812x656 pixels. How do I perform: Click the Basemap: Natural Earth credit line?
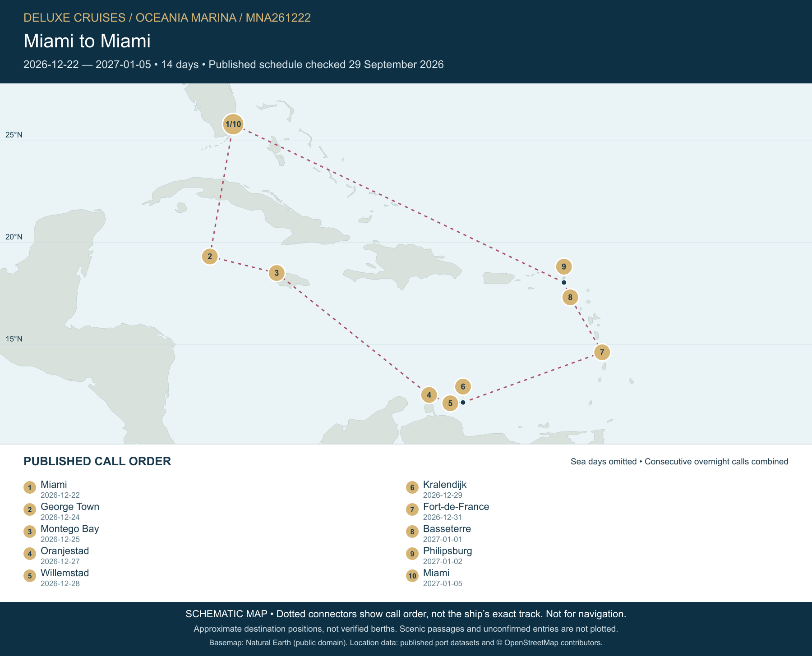406,642
